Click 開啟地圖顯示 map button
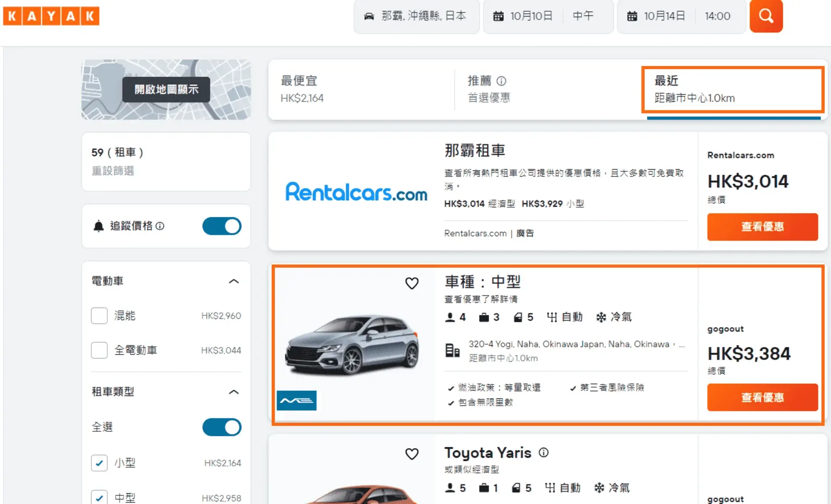This screenshot has height=504, width=831. [x=166, y=90]
